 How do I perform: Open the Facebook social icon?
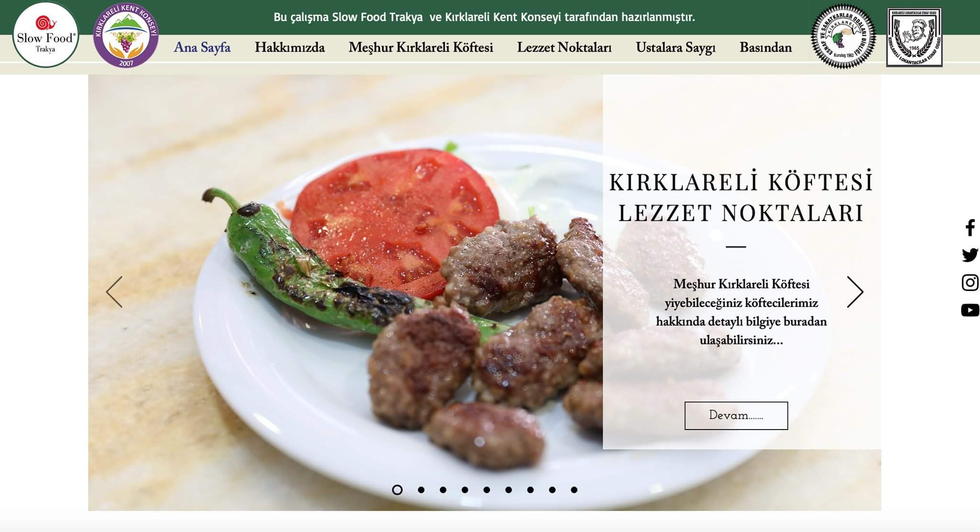tap(970, 228)
